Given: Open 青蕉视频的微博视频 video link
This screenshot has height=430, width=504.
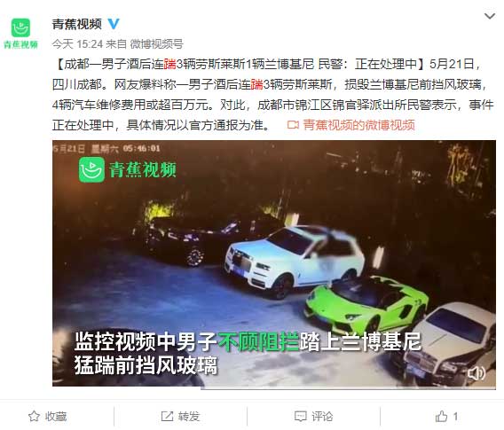Looking at the screenshot, I should pyautogui.click(x=358, y=125).
